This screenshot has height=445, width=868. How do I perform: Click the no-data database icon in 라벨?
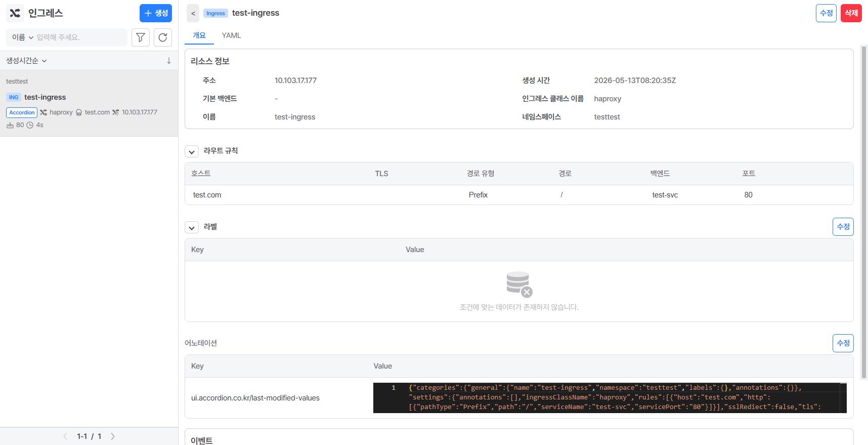[519, 284]
